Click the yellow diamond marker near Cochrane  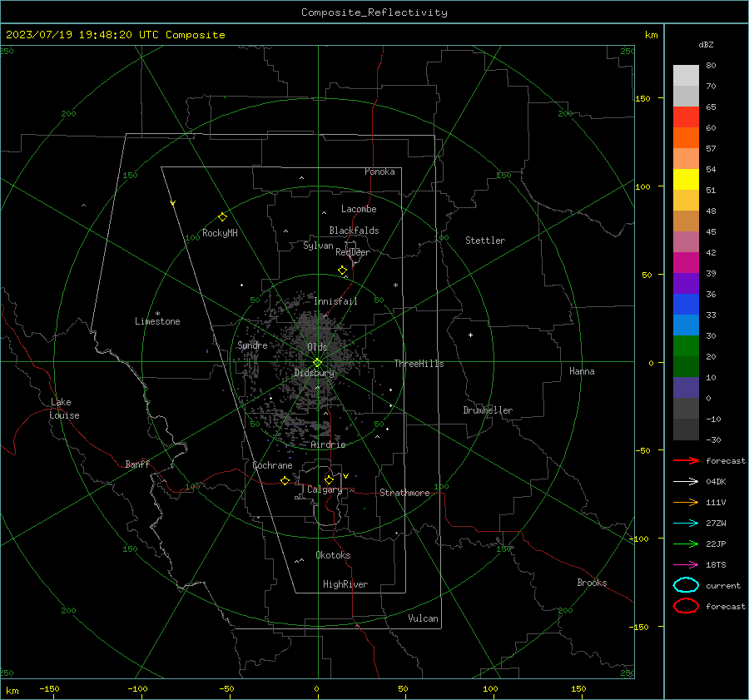click(x=285, y=480)
